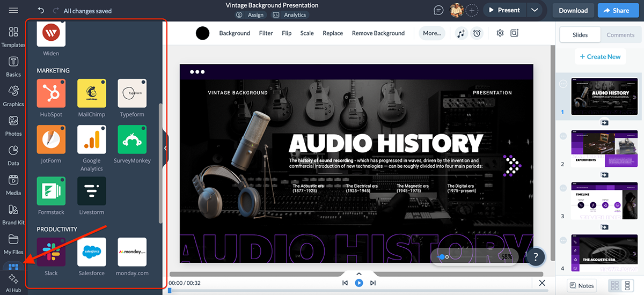
Task: Expand the More... toolbar options
Action: click(x=431, y=33)
